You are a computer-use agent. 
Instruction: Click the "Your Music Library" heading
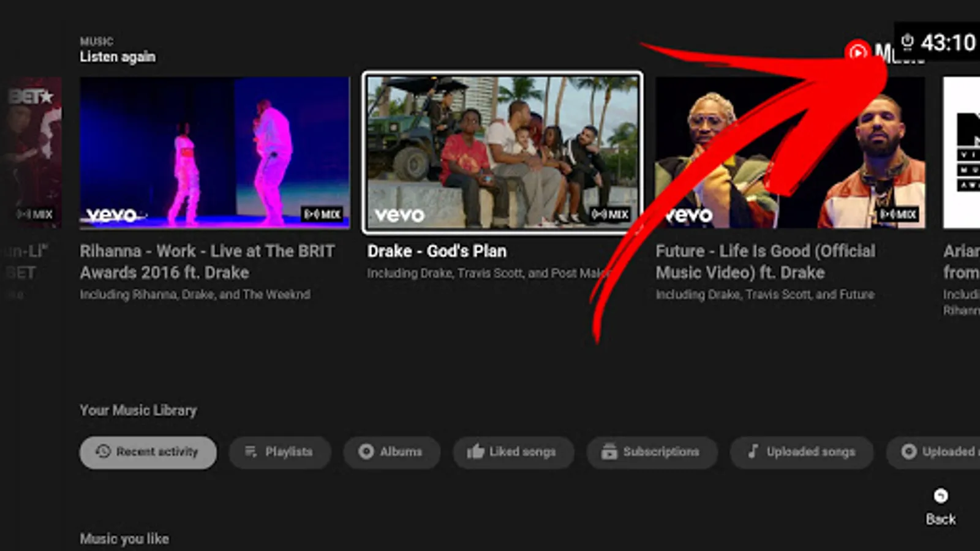pos(138,410)
